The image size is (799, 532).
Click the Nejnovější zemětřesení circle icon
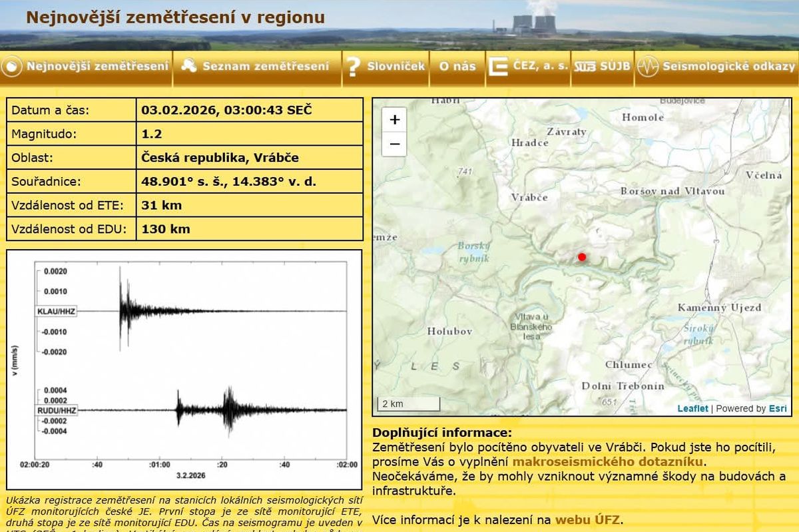[x=12, y=67]
